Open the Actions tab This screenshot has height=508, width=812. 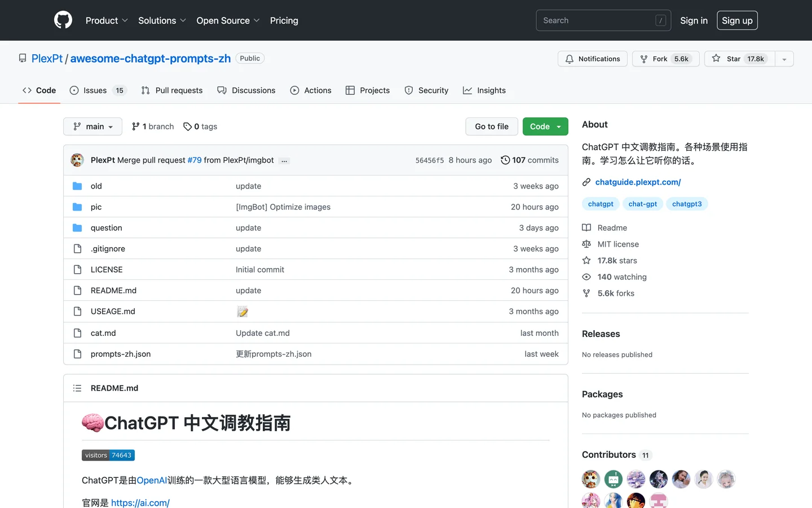click(311, 90)
